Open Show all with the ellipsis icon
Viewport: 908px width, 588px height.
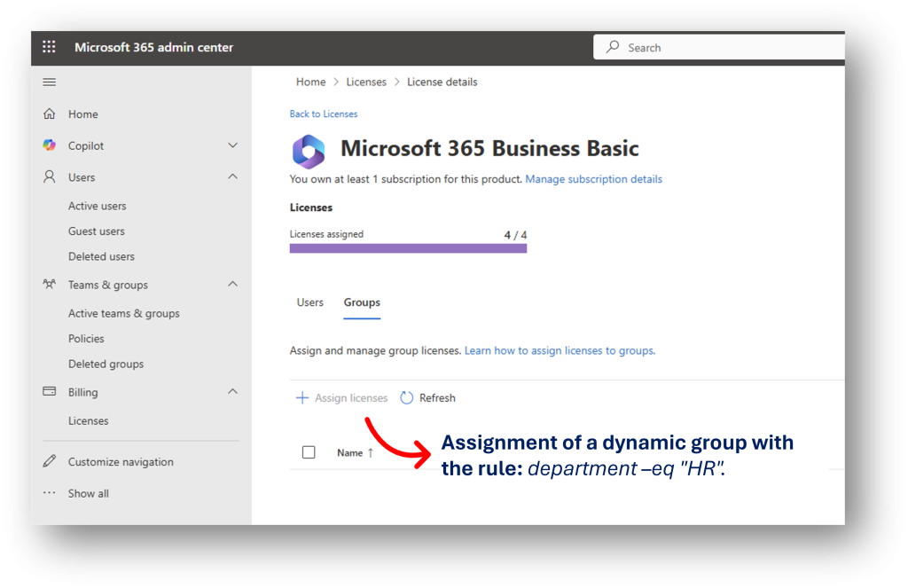(x=49, y=493)
